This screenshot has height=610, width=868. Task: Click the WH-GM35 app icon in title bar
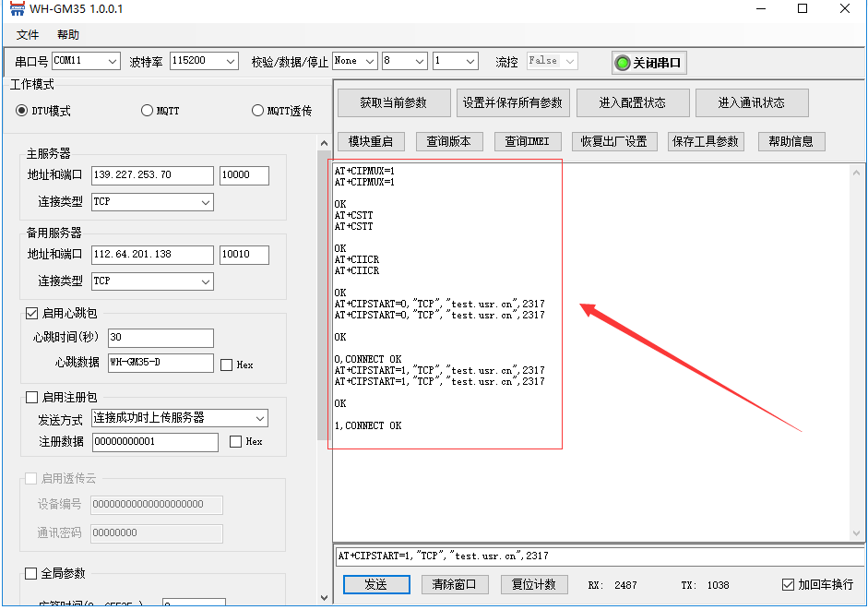16,9
